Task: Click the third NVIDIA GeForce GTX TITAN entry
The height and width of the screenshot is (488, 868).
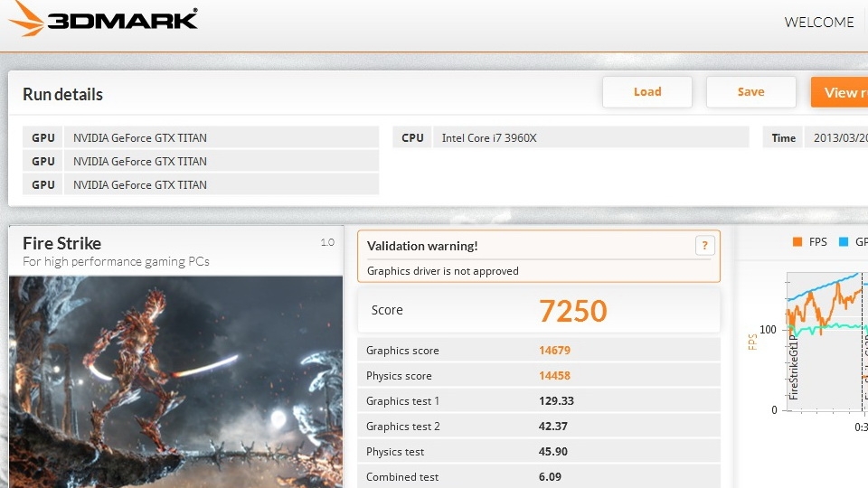Action: click(x=222, y=184)
